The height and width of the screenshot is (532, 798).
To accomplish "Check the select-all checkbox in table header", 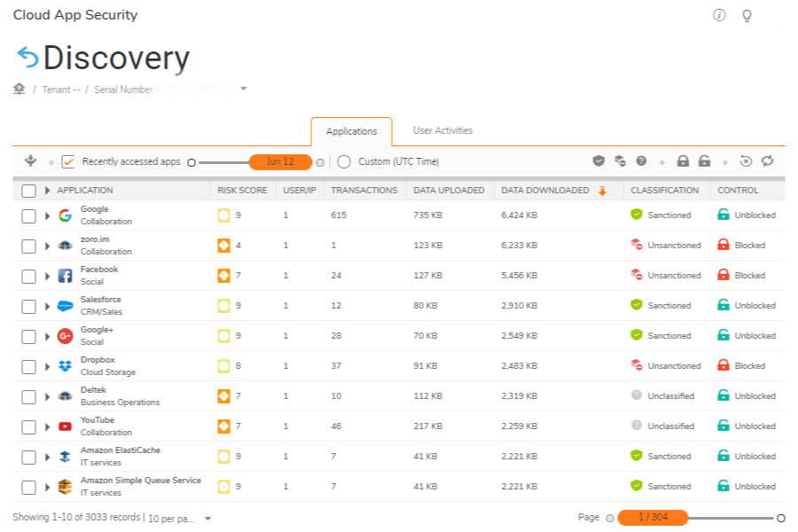I will point(28,191).
